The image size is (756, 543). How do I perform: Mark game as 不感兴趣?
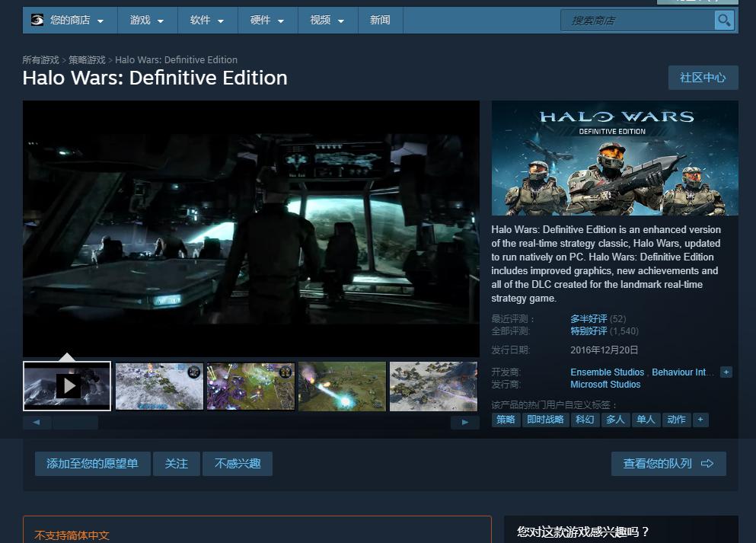238,464
